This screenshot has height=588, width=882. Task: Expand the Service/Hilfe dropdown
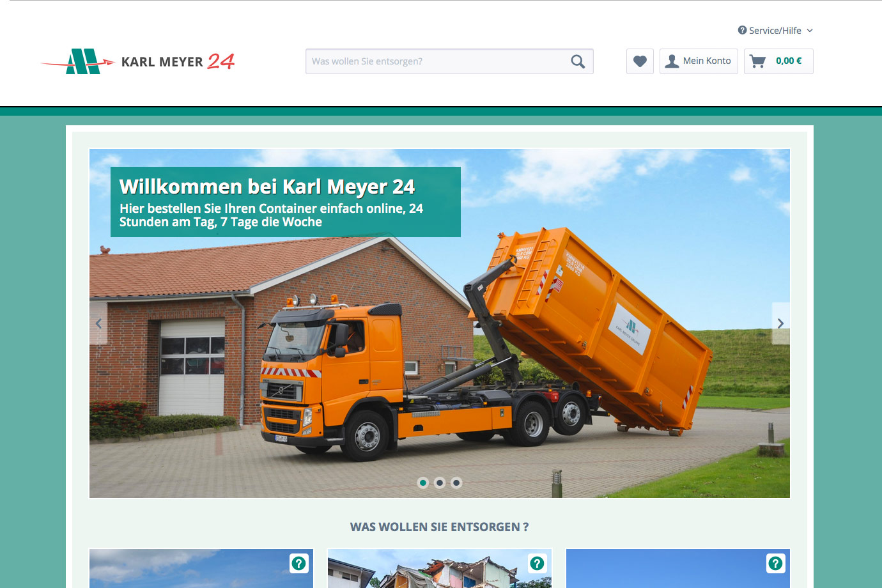[775, 31]
